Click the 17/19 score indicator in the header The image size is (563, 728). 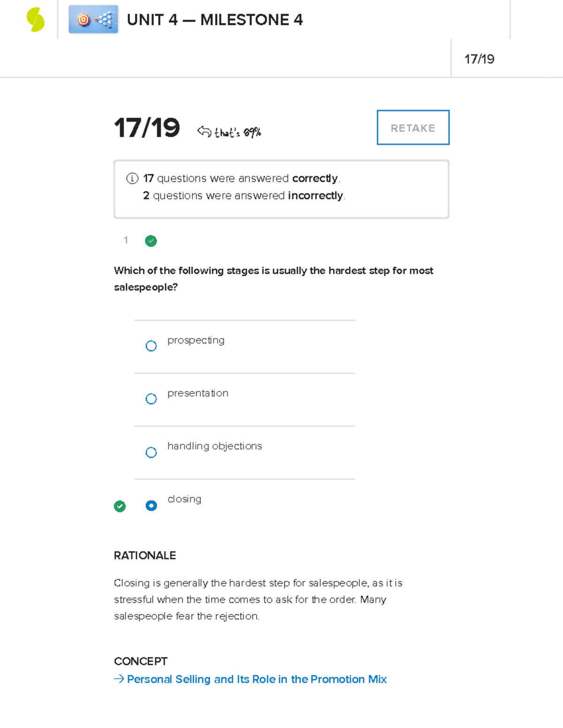[479, 58]
